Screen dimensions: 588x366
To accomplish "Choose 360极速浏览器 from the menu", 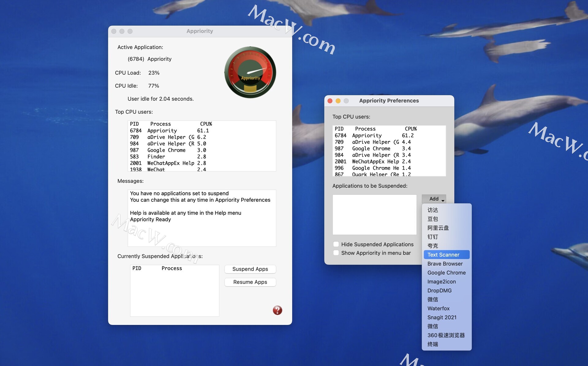I will click(x=447, y=335).
